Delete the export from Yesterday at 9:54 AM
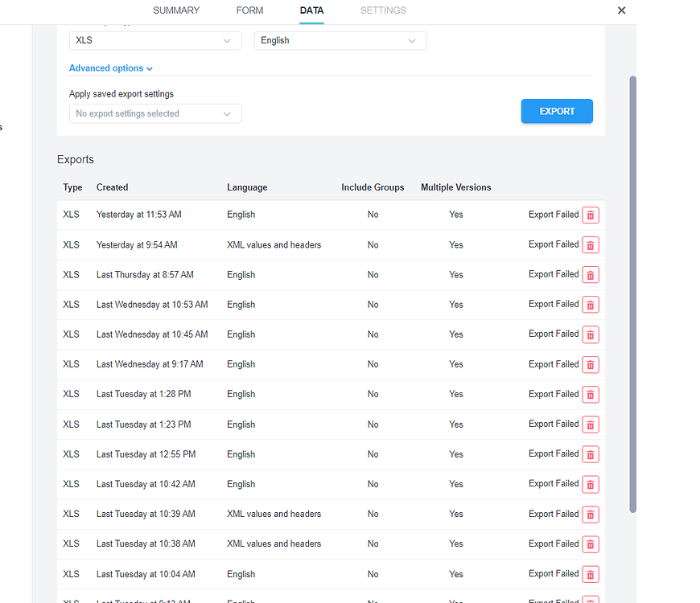Viewport: 700px width, 603px height. [x=591, y=244]
